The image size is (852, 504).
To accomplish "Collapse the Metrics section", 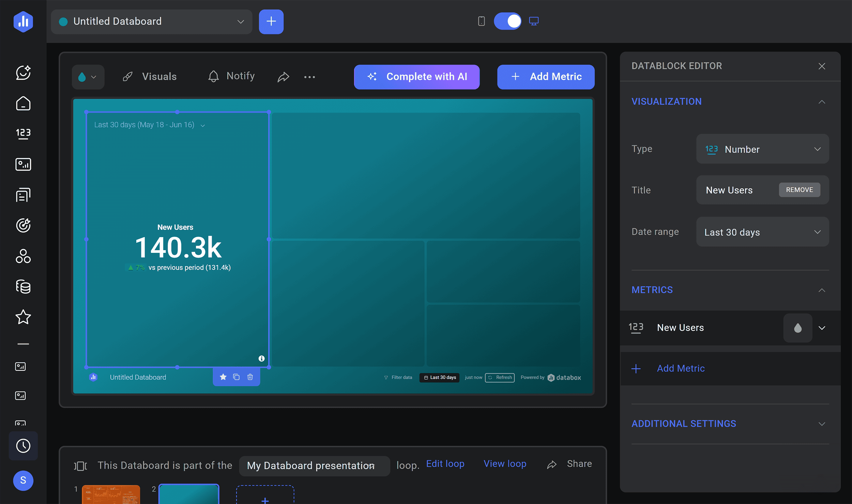I will pyautogui.click(x=822, y=290).
